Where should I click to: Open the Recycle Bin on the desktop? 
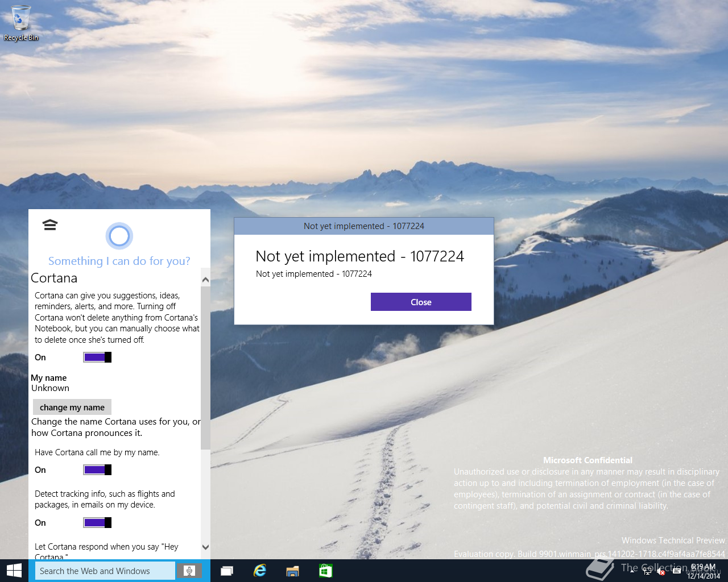click(x=21, y=23)
